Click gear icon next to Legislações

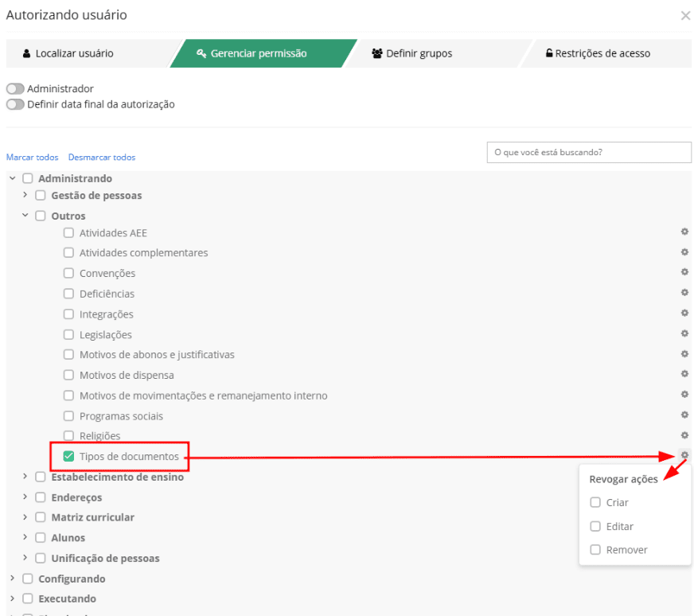pos(684,333)
